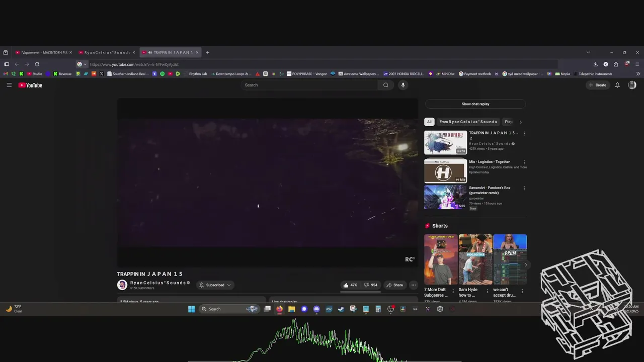Viewport: 644px width, 362px height.
Task: Open the search engine selector in the address bar
Action: (x=82, y=64)
